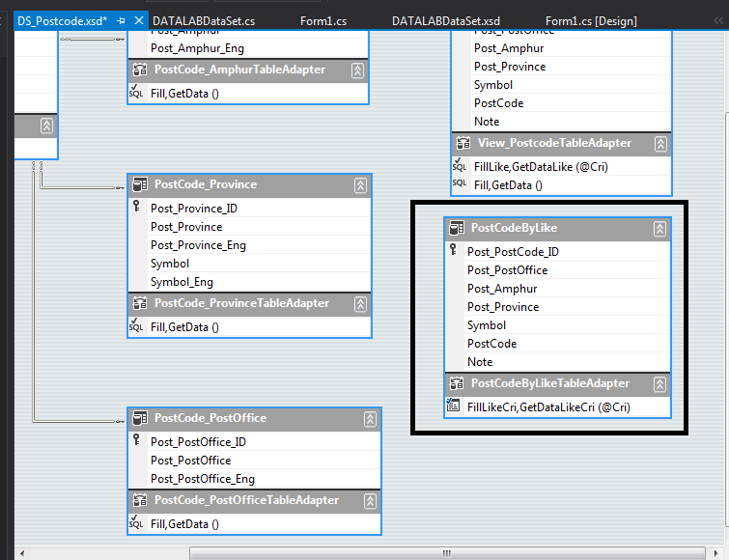Collapse the PostCode_Province table
This screenshot has width=729, height=560.
point(360,185)
